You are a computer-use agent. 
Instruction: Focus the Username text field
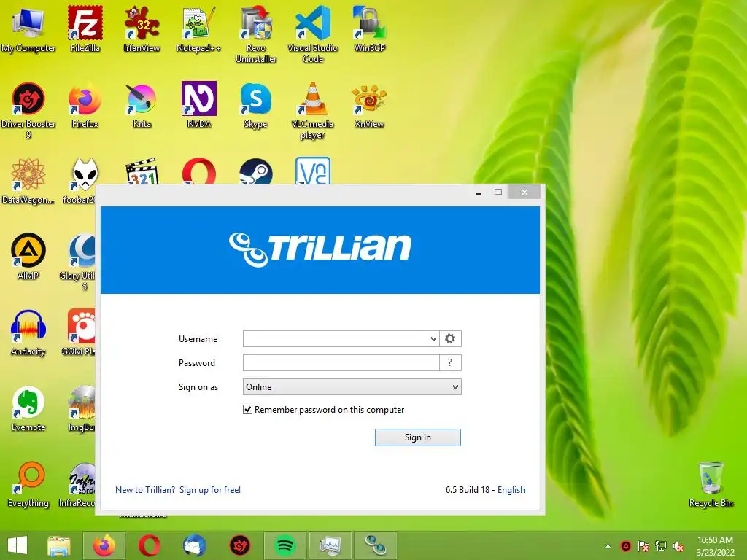336,338
